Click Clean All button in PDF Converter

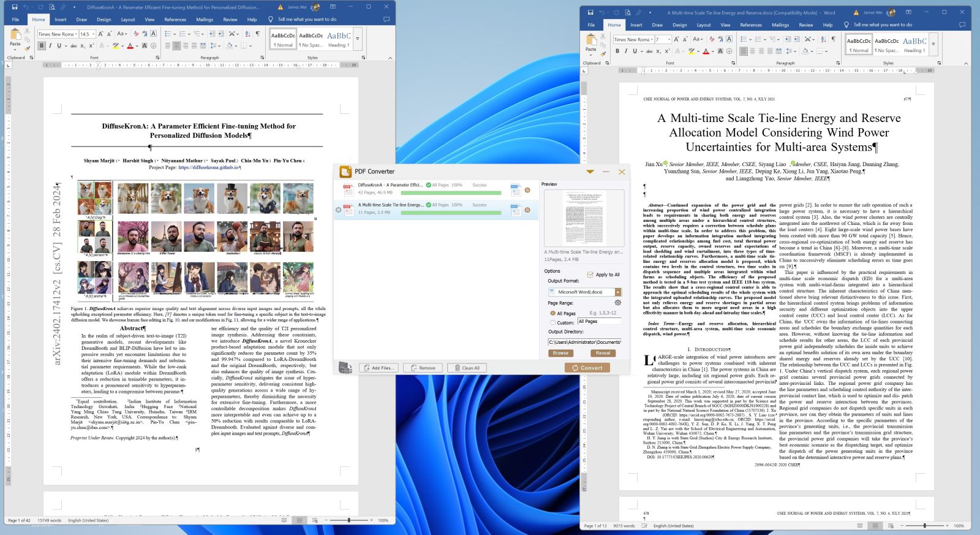tap(467, 368)
